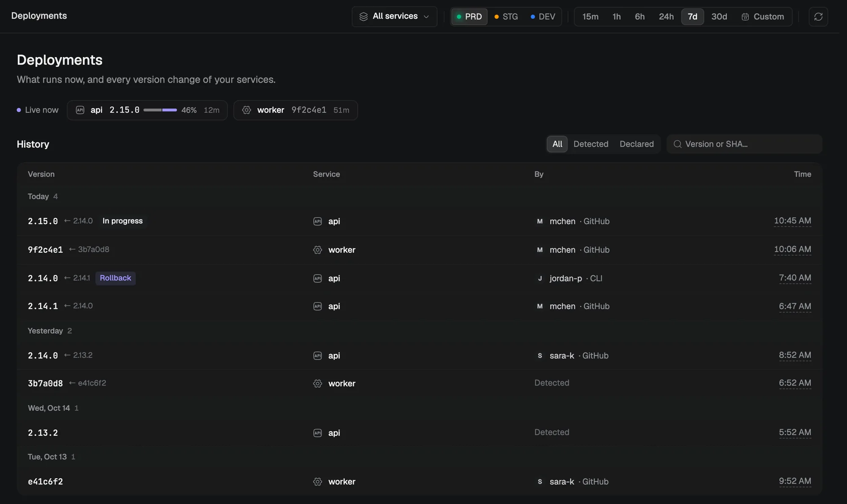This screenshot has width=847, height=504.
Task: Set time range to 1h
Action: click(617, 17)
